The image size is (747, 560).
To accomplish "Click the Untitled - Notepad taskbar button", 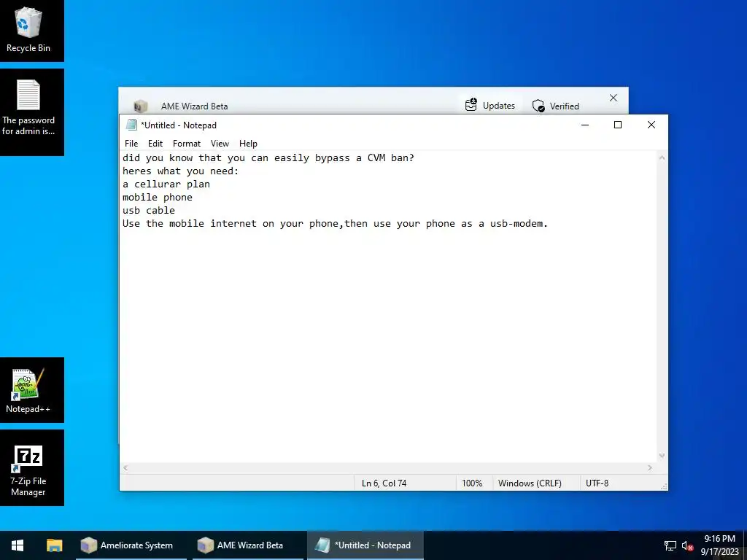I will click(x=365, y=545).
